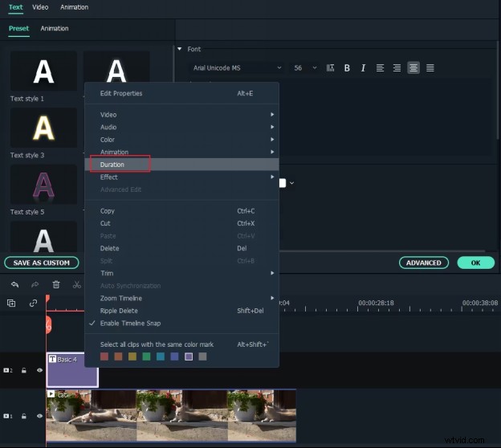Open the top Animation tab
This screenshot has height=448, width=501.
75,7
